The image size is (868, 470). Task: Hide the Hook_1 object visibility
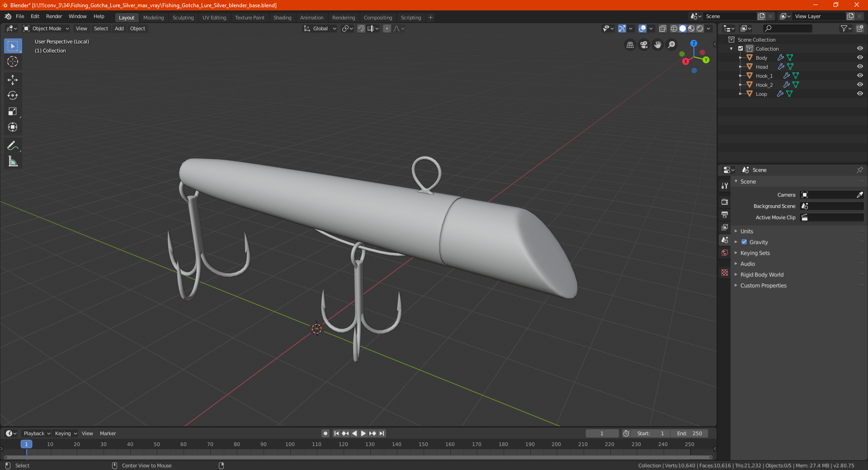tap(860, 76)
